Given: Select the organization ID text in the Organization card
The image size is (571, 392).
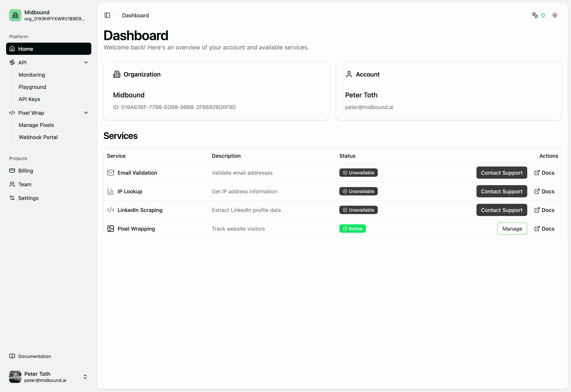Looking at the screenshot, I should point(174,107).
